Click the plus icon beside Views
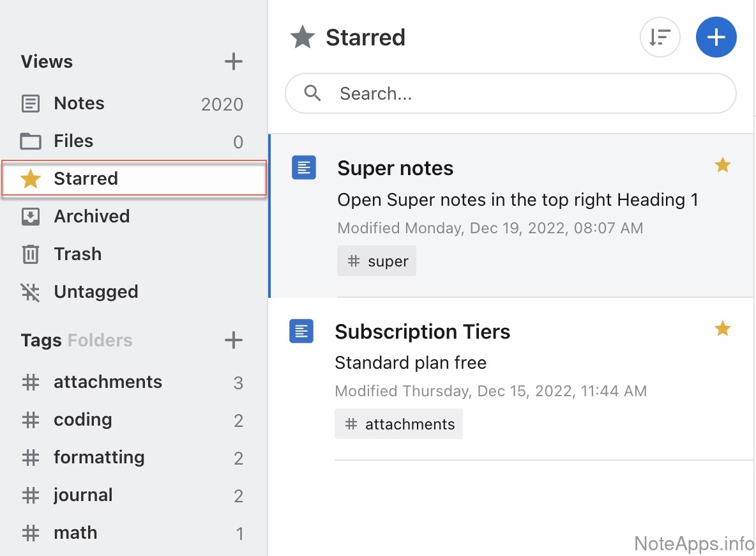Screen dimensions: 756x556 coord(234,62)
